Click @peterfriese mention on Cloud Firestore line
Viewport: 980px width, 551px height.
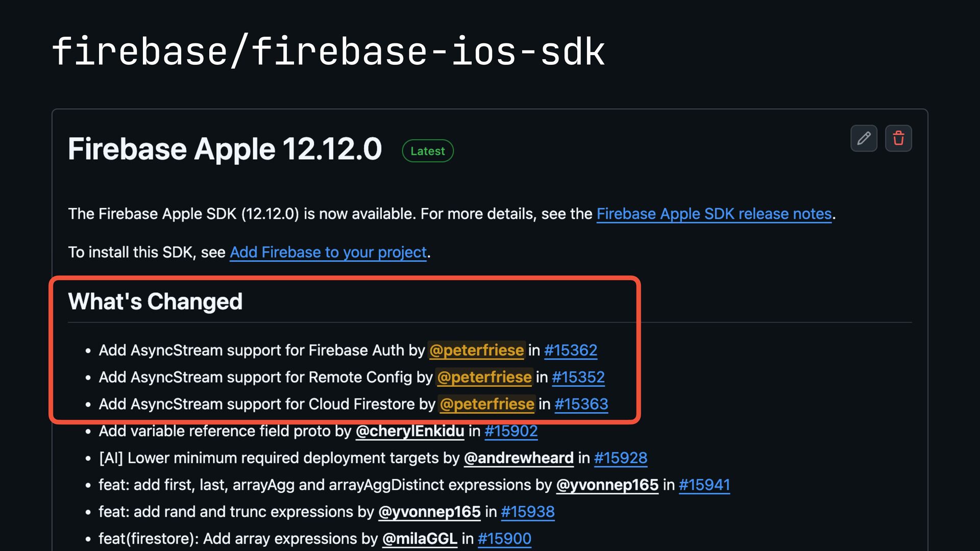click(487, 404)
